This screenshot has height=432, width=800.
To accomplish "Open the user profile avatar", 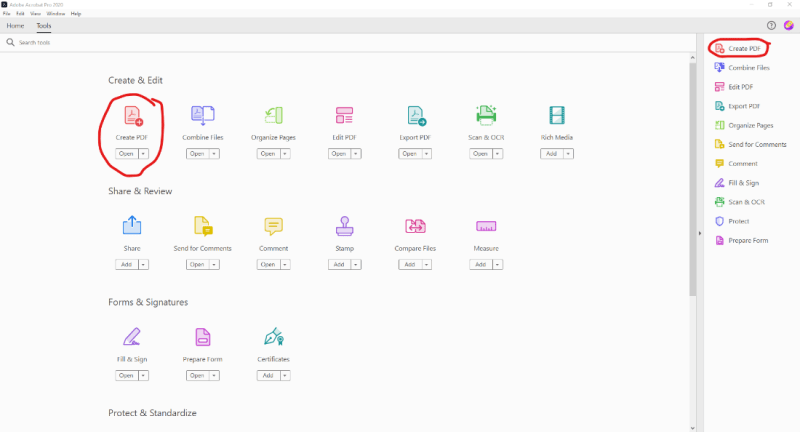I will point(788,25).
